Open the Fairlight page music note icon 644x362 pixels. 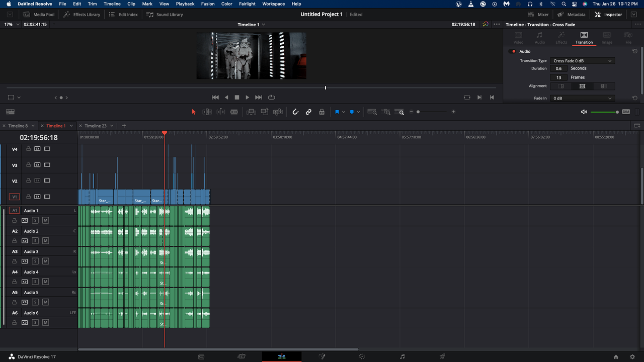click(402, 356)
